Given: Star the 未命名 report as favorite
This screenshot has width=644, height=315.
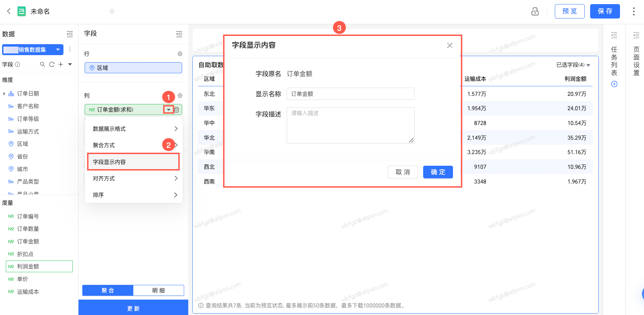Looking at the screenshot, I should [112, 11].
